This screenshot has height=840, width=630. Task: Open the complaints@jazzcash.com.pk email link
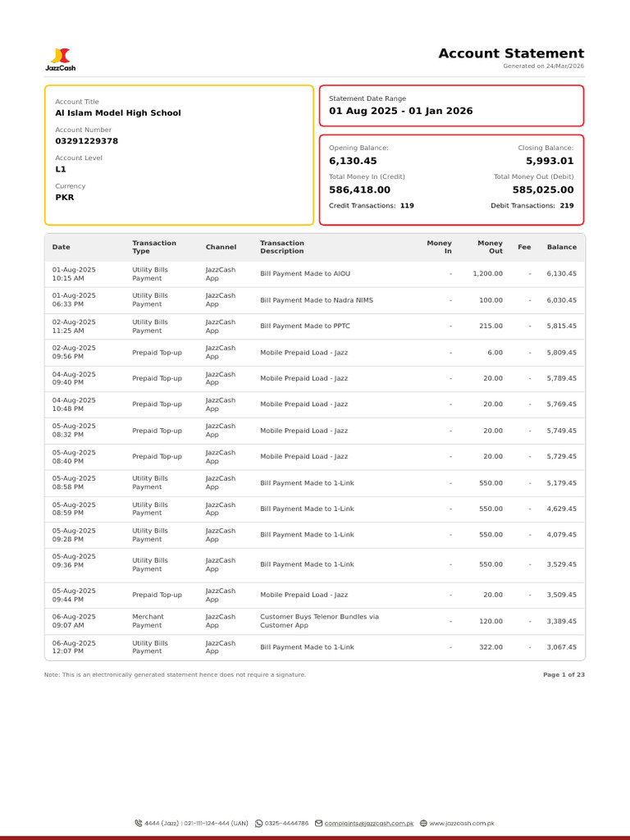pos(369,824)
